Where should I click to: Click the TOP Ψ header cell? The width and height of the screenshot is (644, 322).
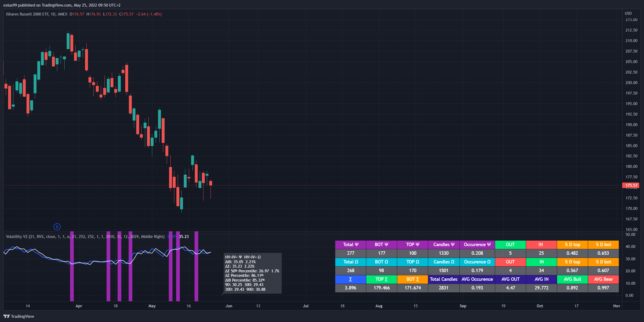[x=412, y=245]
